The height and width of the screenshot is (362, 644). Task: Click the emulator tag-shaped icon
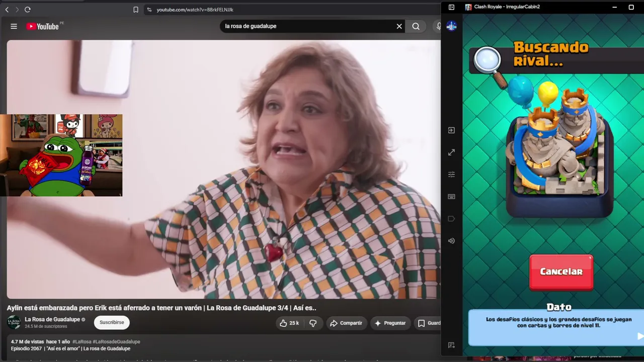pos(451,219)
